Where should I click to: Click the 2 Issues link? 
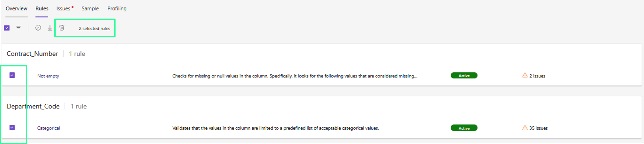[x=537, y=76]
